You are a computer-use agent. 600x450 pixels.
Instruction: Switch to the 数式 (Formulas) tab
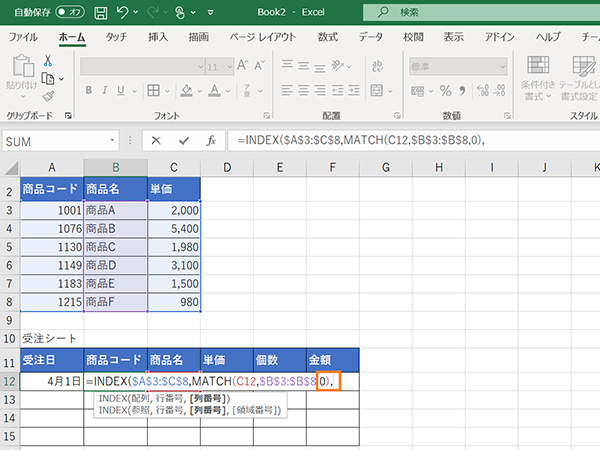pos(327,37)
